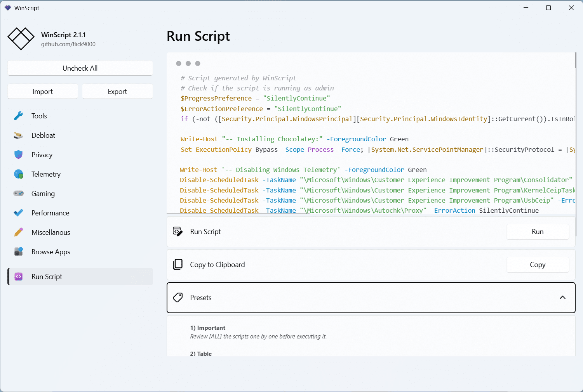Export the current configuration
The width and height of the screenshot is (583, 392).
pyautogui.click(x=117, y=92)
